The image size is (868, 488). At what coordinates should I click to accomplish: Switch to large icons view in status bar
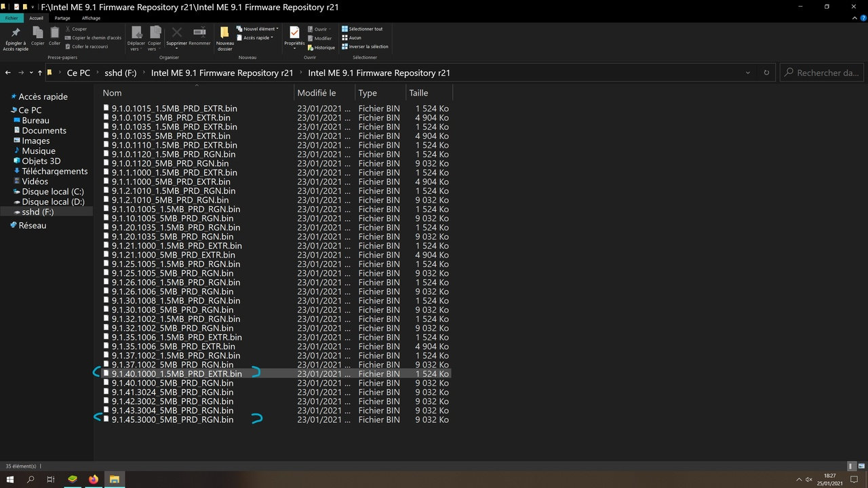(x=861, y=466)
